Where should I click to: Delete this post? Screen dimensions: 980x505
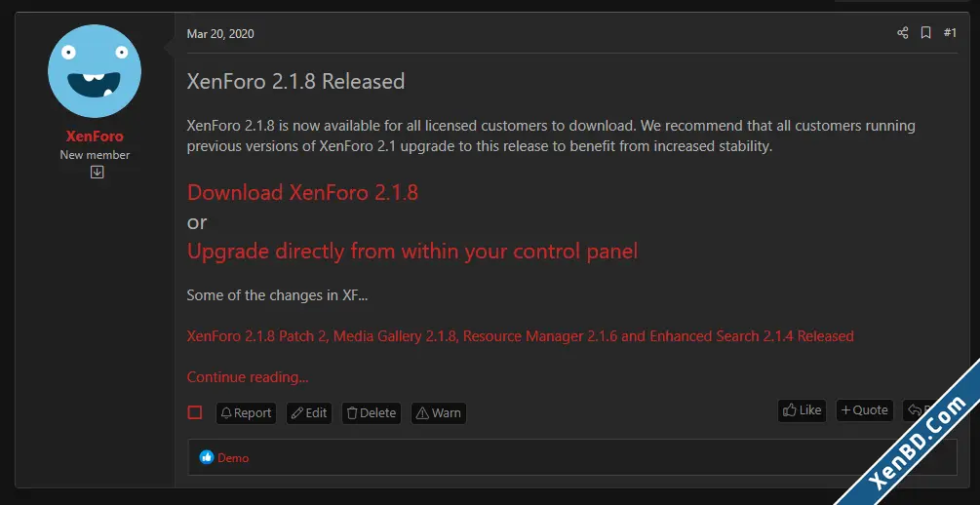click(372, 413)
